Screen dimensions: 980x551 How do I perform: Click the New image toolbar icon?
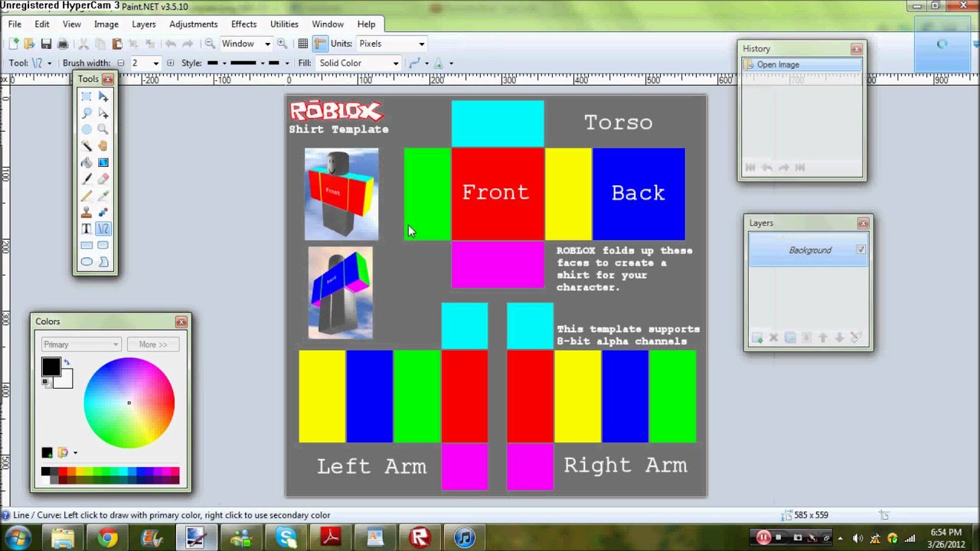coord(14,44)
